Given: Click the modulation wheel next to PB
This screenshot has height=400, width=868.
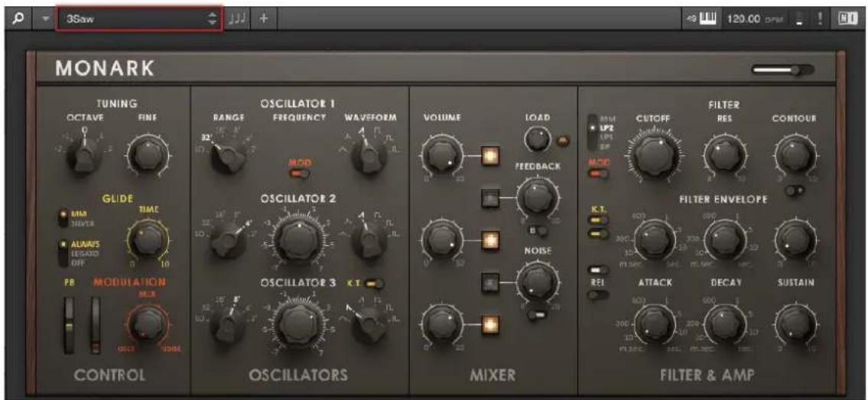Looking at the screenshot, I should tap(96, 324).
